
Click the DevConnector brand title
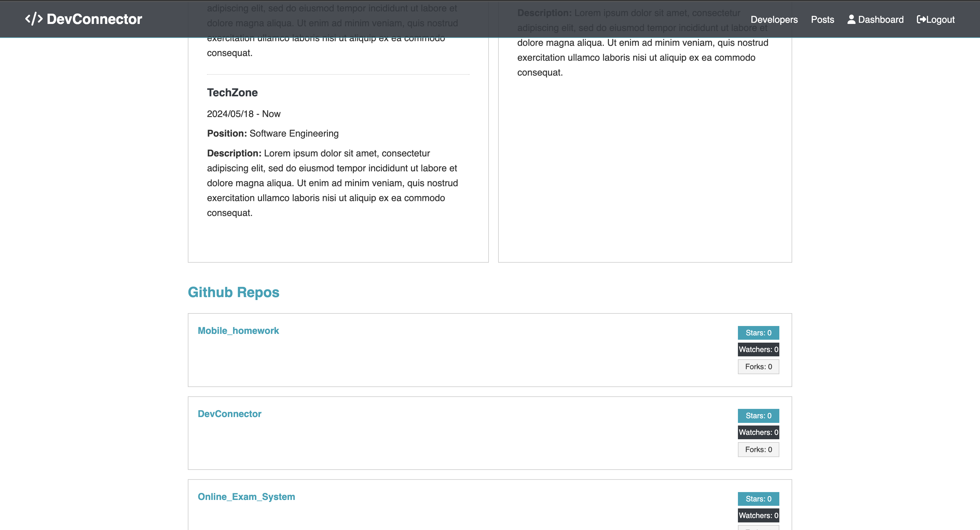[94, 19]
